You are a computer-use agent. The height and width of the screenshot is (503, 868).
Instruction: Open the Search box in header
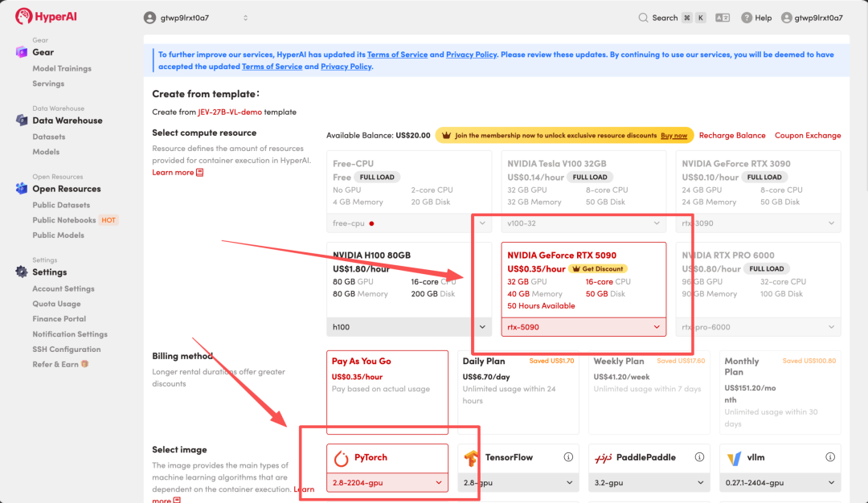point(671,18)
